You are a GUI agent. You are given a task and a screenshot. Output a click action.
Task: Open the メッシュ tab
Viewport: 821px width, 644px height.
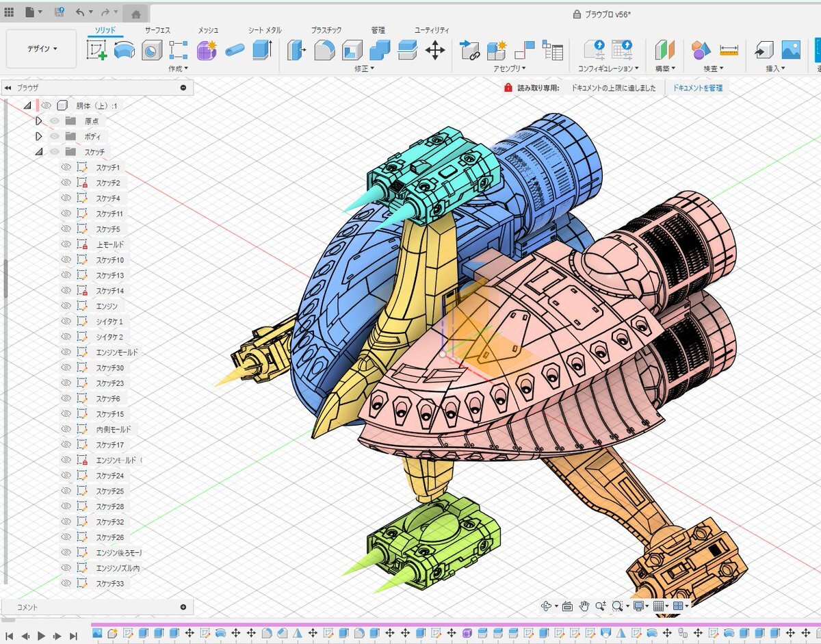(208, 30)
